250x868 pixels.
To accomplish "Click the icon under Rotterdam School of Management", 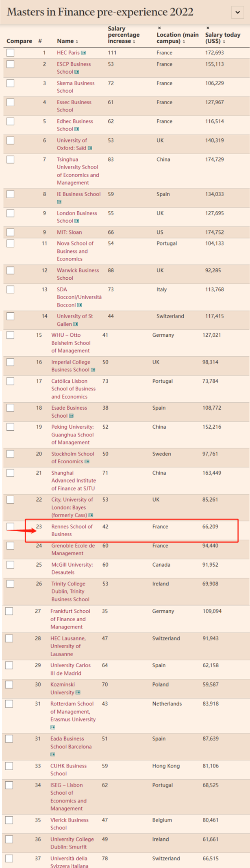I will [53, 727].
